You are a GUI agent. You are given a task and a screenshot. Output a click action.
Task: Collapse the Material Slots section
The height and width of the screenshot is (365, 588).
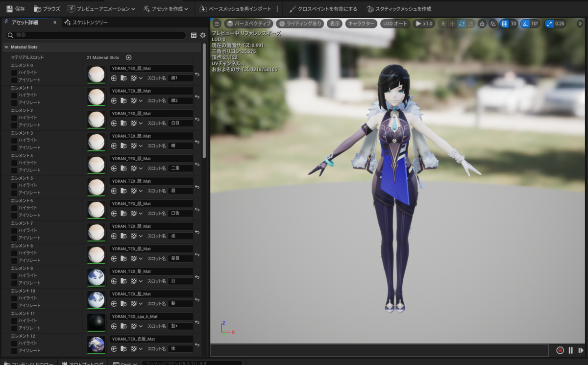point(6,47)
